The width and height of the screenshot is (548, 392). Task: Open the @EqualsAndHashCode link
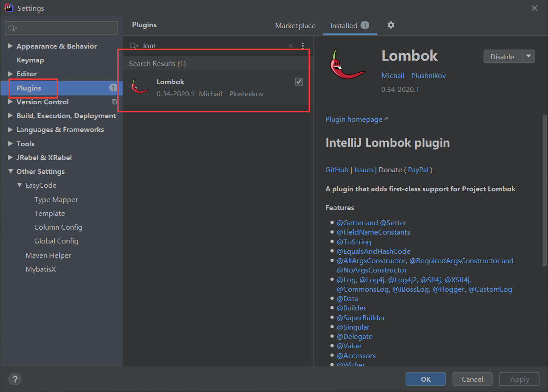pyautogui.click(x=374, y=251)
